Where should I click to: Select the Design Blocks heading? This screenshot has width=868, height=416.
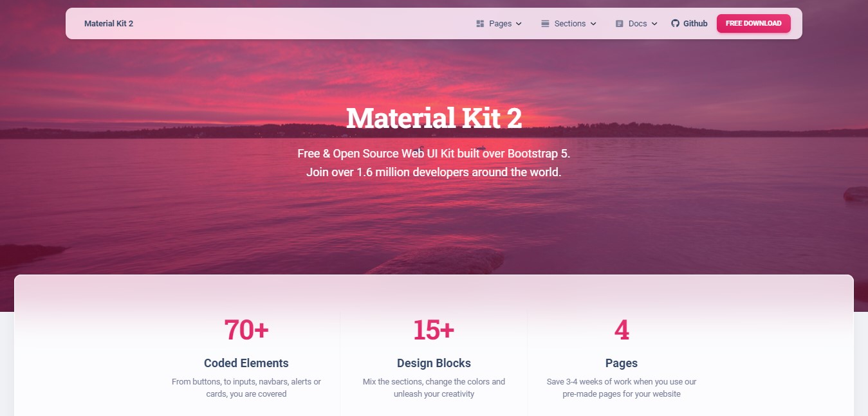coord(434,363)
